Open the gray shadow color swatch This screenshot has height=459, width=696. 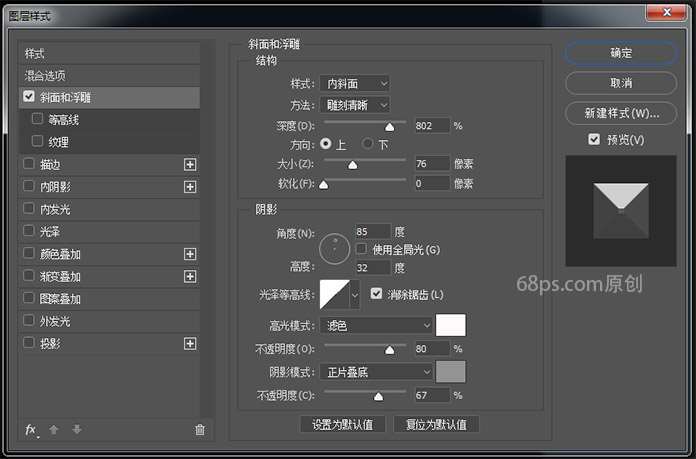point(451,372)
